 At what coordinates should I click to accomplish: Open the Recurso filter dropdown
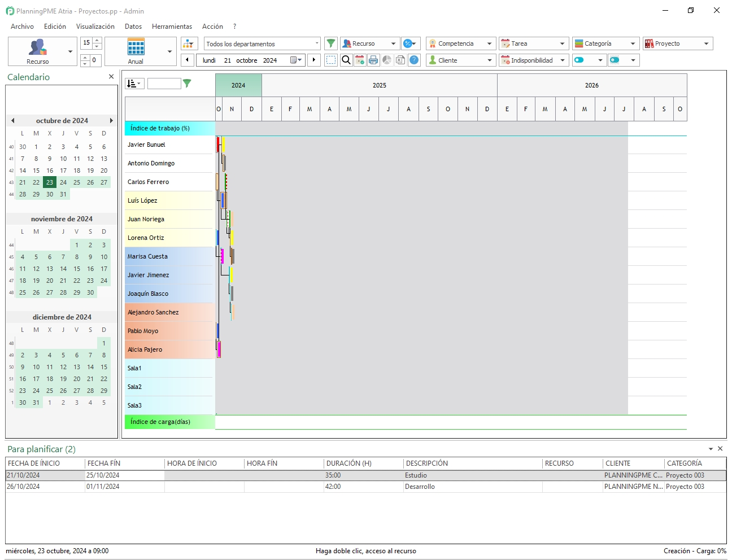click(x=370, y=43)
